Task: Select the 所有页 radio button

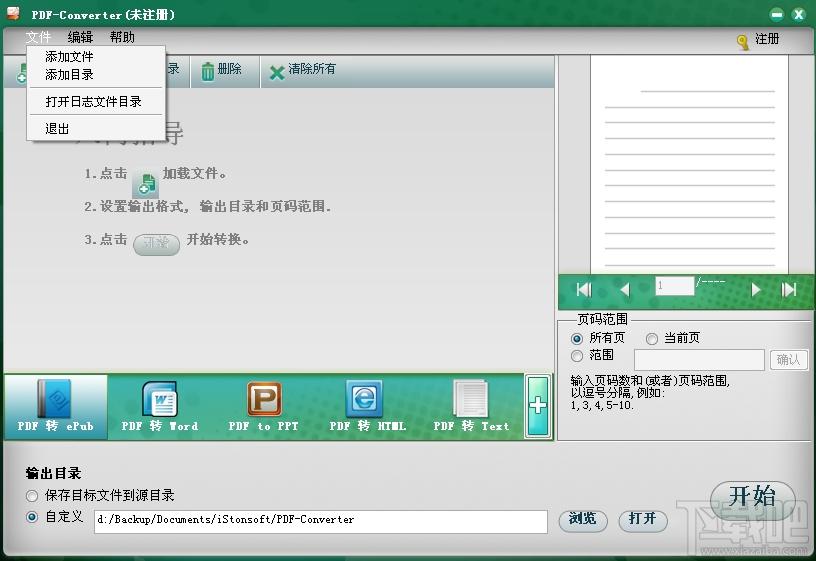Action: 577,339
